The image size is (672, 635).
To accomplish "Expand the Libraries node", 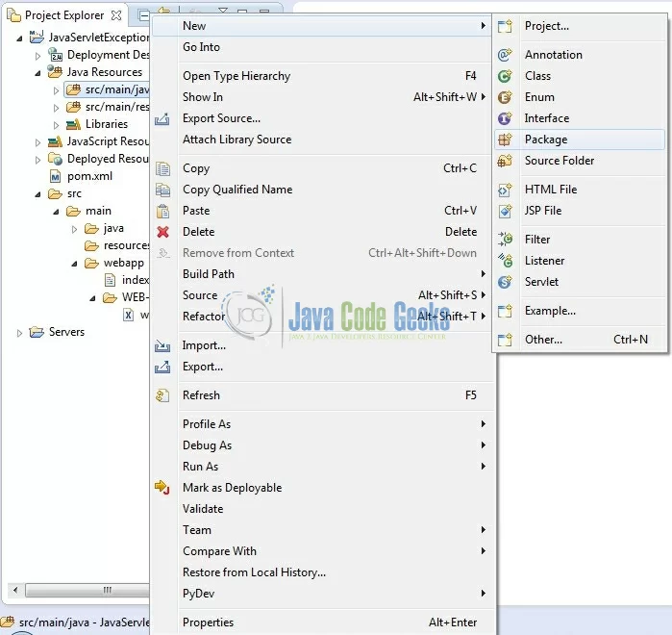I will 56,125.
